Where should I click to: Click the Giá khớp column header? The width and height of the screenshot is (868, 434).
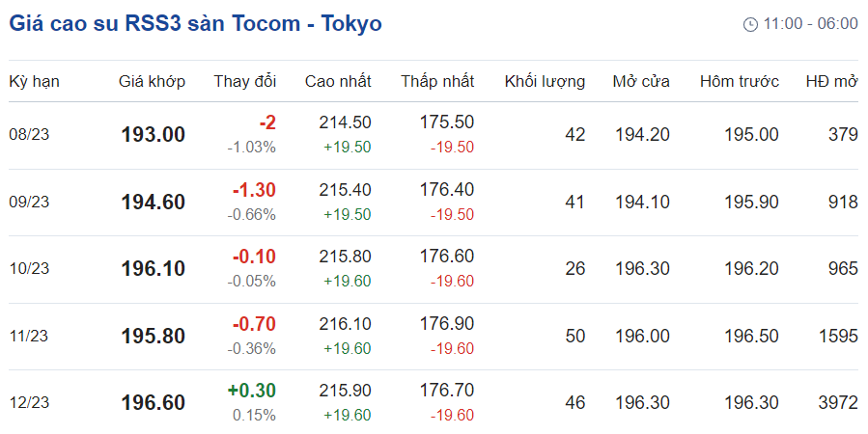tap(153, 81)
